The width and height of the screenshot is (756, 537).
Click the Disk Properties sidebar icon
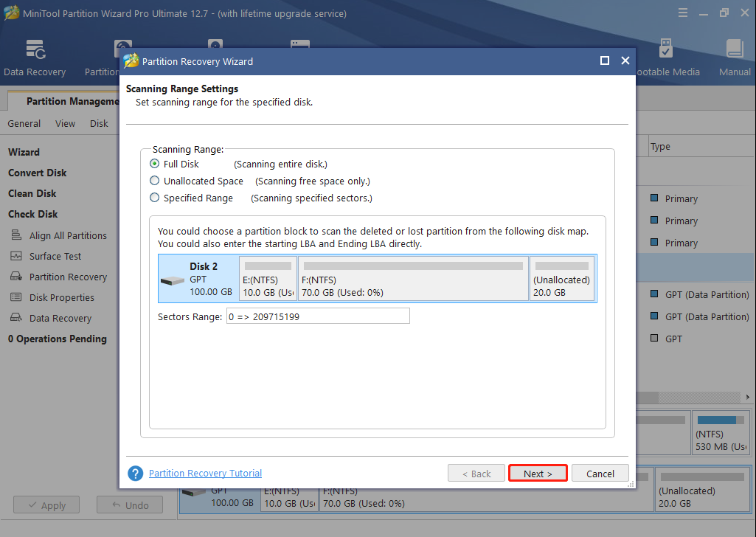16,297
